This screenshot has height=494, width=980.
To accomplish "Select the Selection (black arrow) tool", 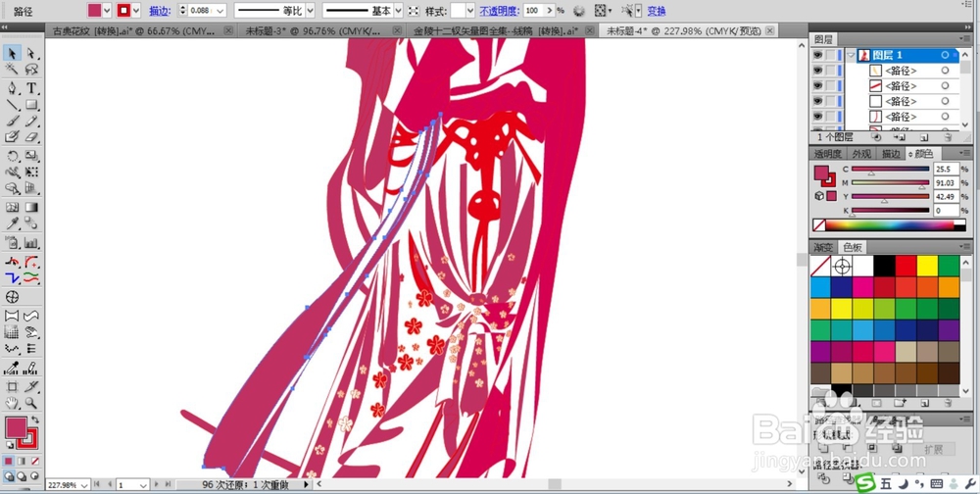I will [12, 53].
